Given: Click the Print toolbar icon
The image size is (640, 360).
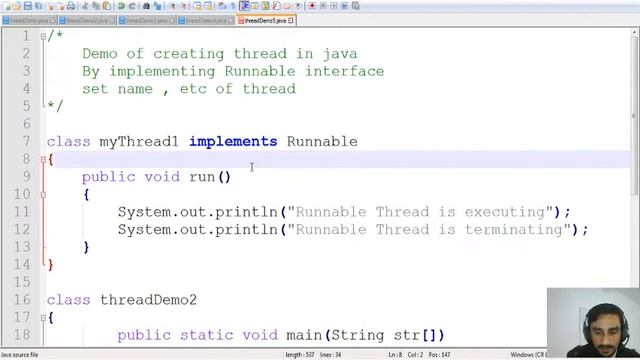Looking at the screenshot, I should pos(71,6).
